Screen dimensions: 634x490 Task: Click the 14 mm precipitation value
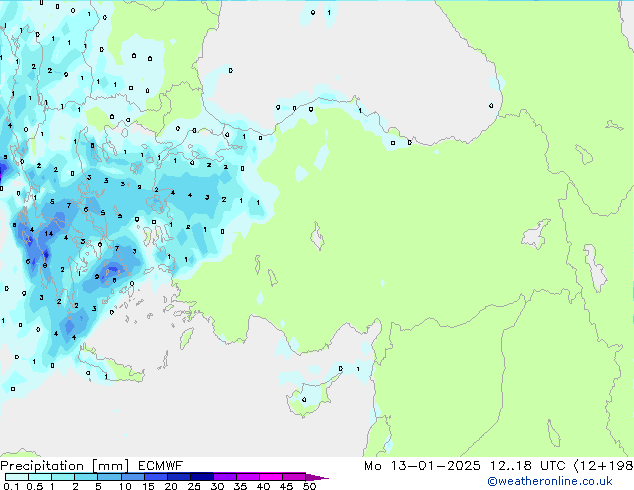click(x=48, y=233)
